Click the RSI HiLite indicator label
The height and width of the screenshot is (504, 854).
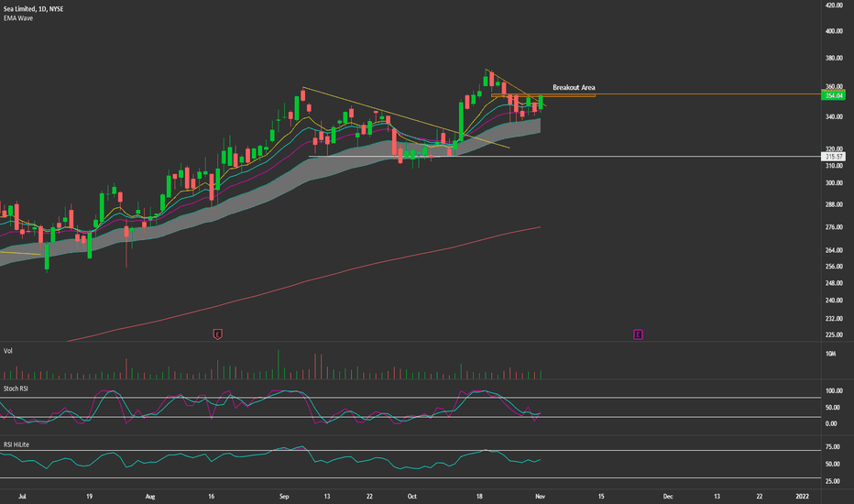click(16, 444)
